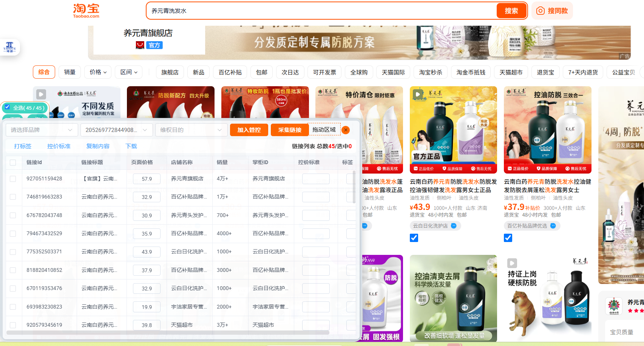Play video icon on 持证上岗 product image
644x346 pixels.
tap(512, 263)
